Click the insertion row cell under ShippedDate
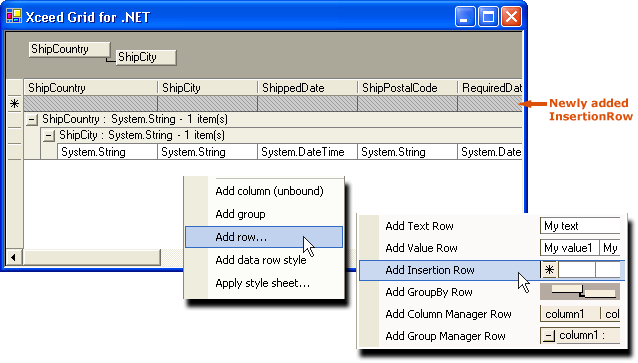638x363 pixels. pos(307,104)
